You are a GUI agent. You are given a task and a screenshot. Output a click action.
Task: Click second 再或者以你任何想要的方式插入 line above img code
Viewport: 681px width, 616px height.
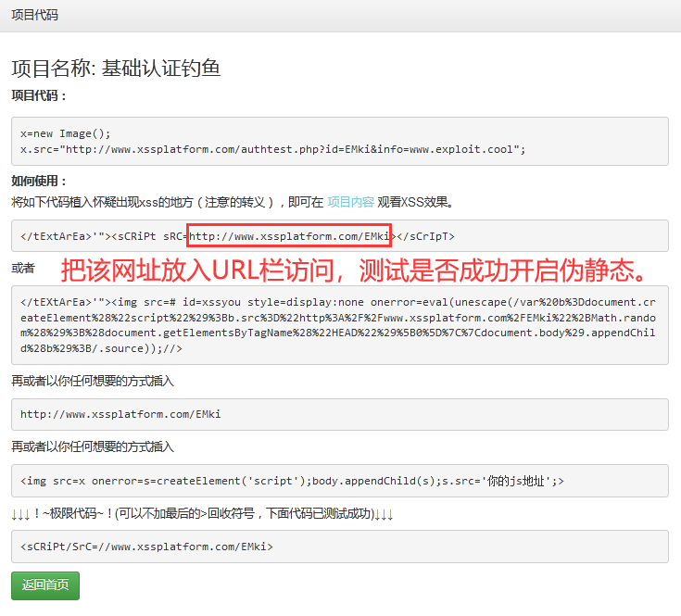click(x=93, y=446)
